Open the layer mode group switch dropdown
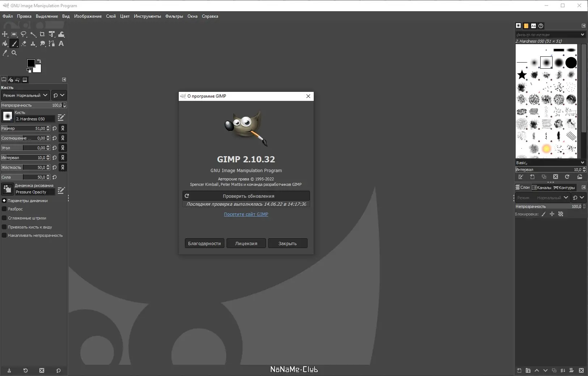 tap(578, 198)
